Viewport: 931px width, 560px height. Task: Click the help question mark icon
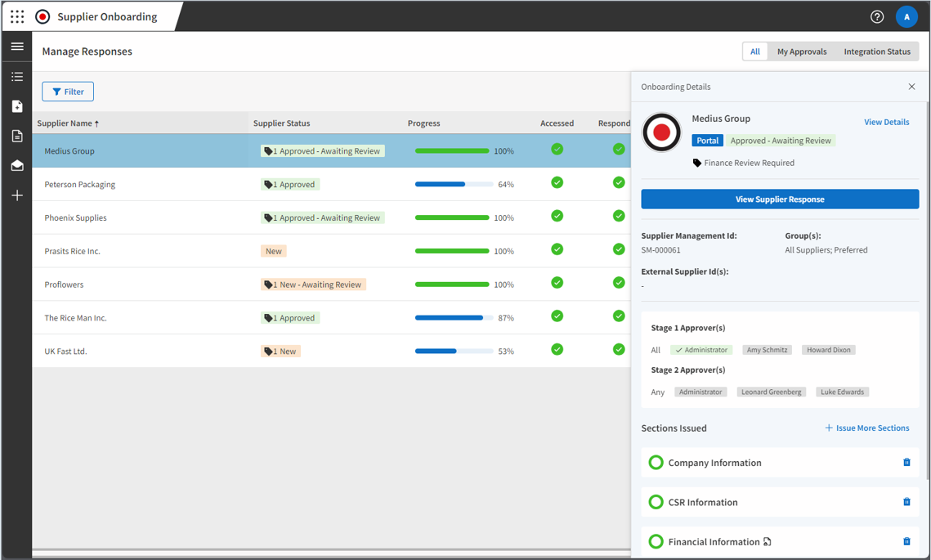[877, 16]
